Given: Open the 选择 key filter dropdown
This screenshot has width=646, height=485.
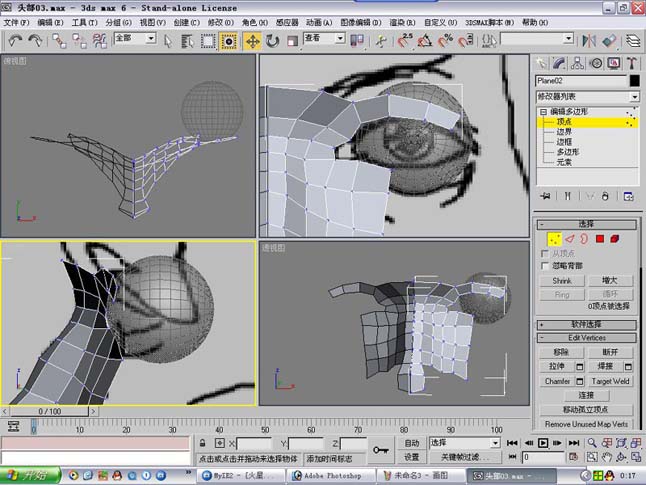Looking at the screenshot, I should point(495,443).
